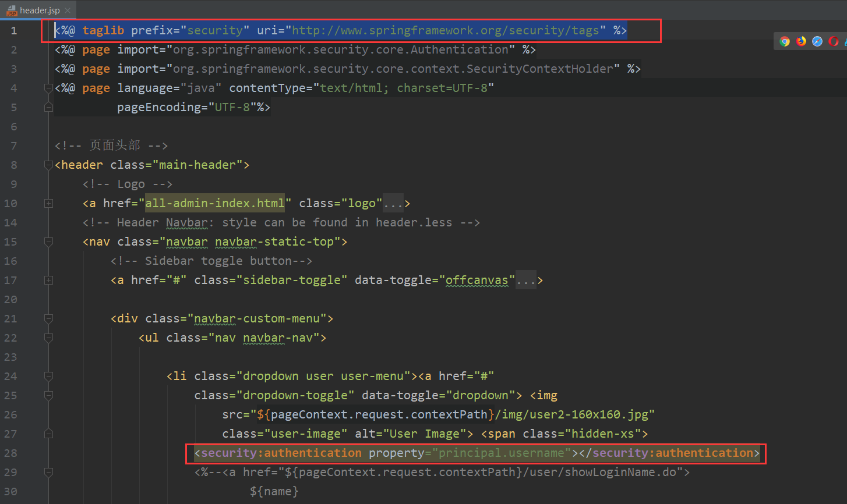Viewport: 847px width, 504px height.
Task: Close the header.jsp editor tab
Action: point(68,10)
